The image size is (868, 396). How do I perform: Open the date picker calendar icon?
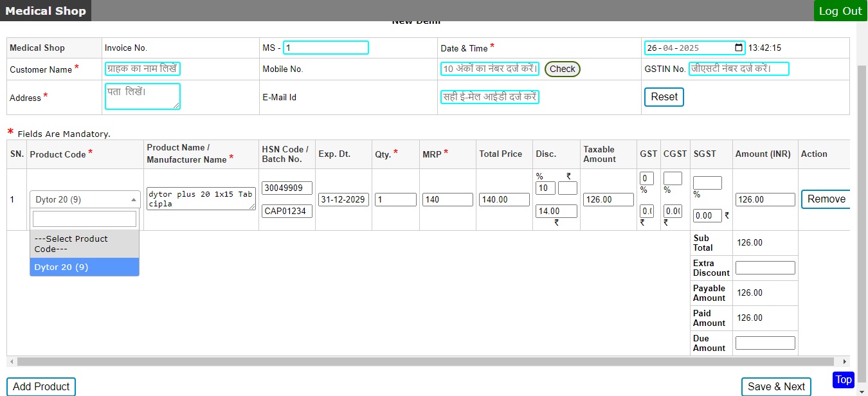(x=738, y=48)
